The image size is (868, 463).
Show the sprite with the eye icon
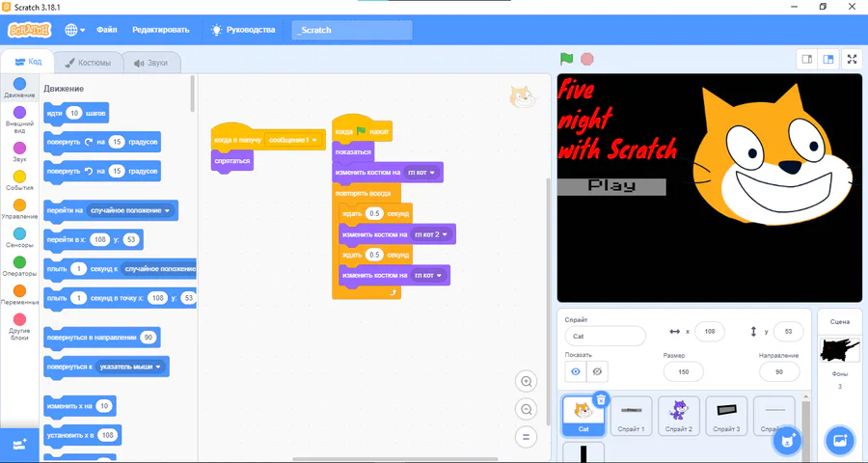[x=576, y=371]
